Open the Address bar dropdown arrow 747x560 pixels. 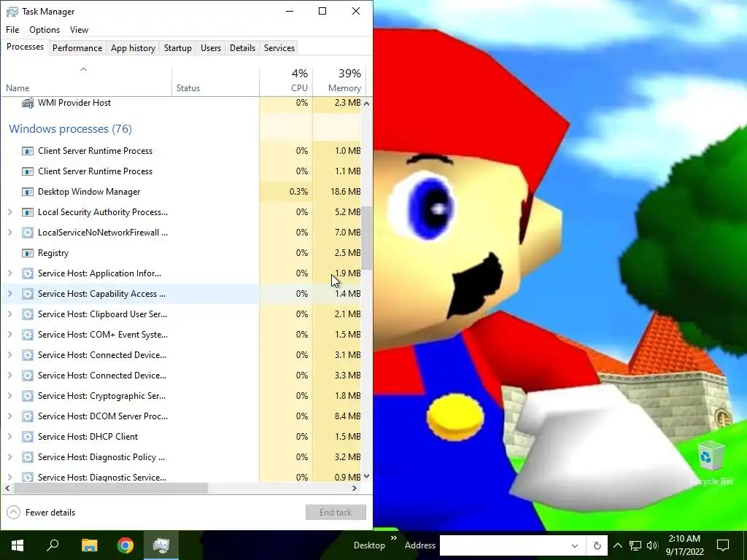tap(575, 545)
